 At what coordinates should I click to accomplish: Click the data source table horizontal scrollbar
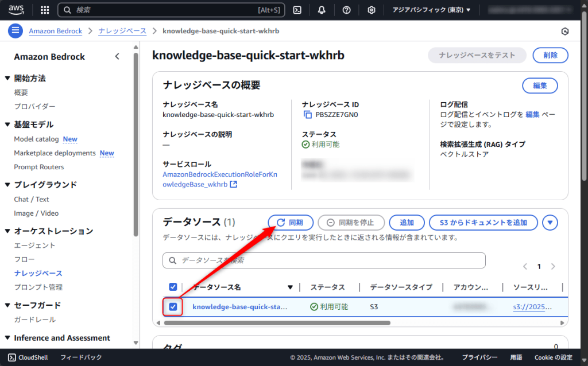(x=277, y=322)
